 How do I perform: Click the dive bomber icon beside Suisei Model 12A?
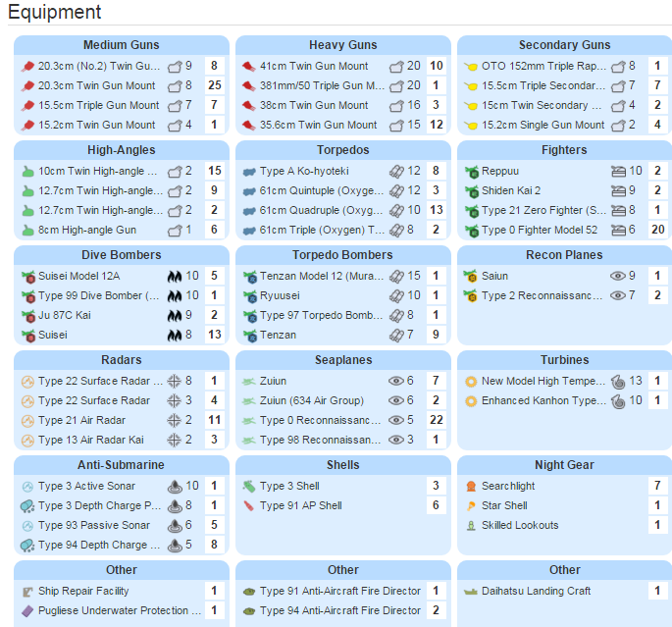point(28,277)
